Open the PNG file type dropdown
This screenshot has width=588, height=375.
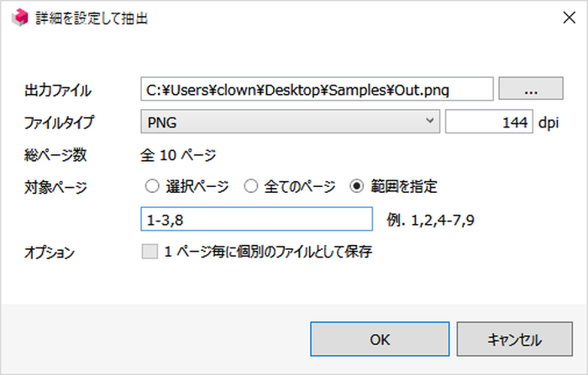point(290,122)
